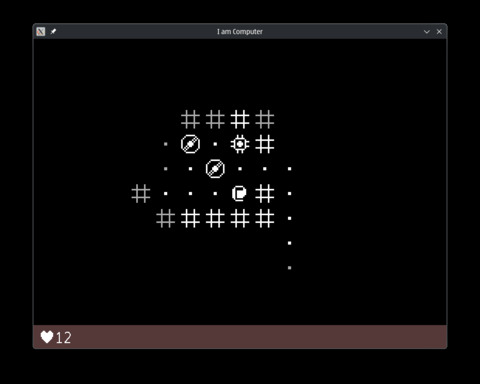This screenshot has width=480, height=384.
Task: Click the hash wall directly below the mug
Action: (x=240, y=218)
